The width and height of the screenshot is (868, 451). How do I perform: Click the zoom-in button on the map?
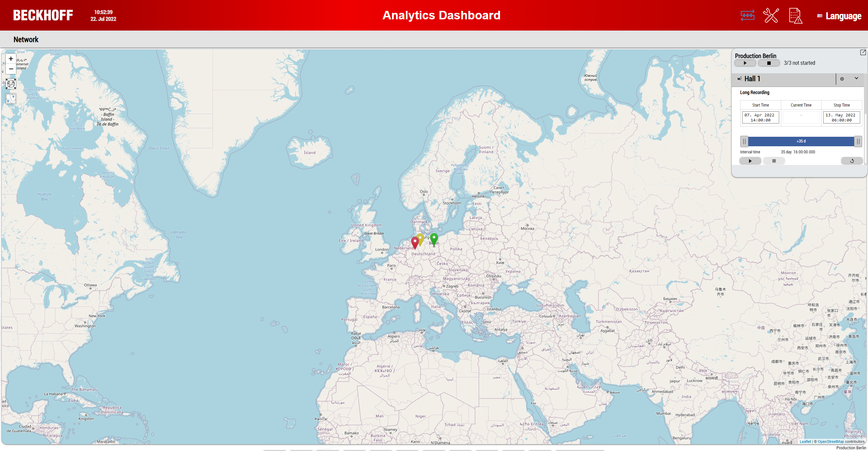(x=11, y=59)
